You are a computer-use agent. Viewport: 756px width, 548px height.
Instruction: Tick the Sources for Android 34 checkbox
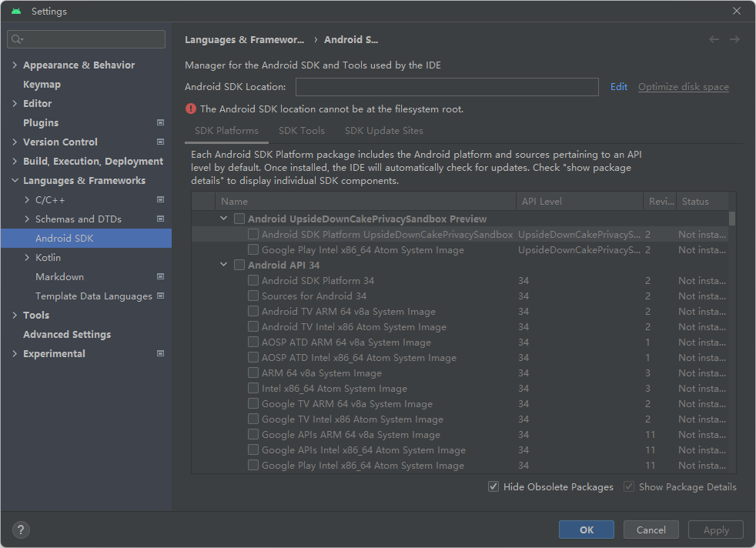click(253, 296)
